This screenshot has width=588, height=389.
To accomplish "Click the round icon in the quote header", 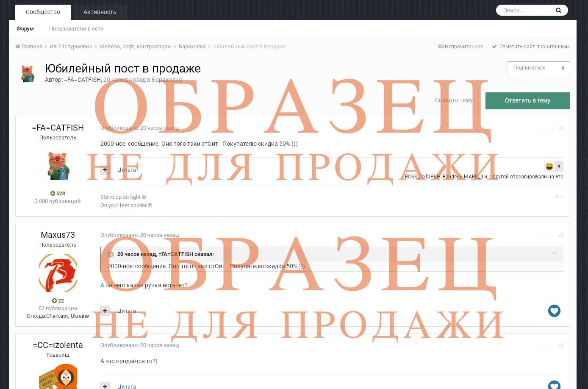I will (111, 254).
